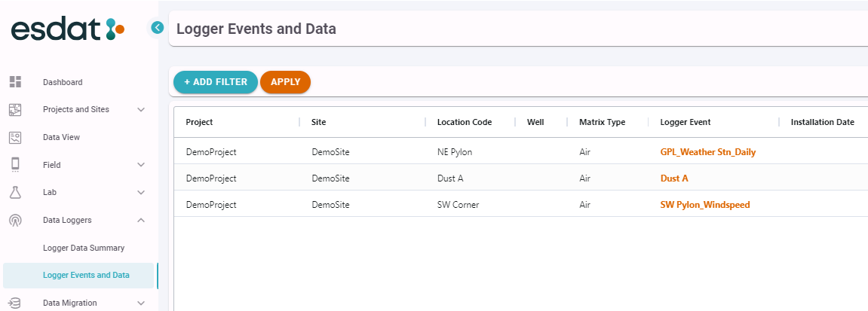Sort by the Well column header

[x=536, y=122]
